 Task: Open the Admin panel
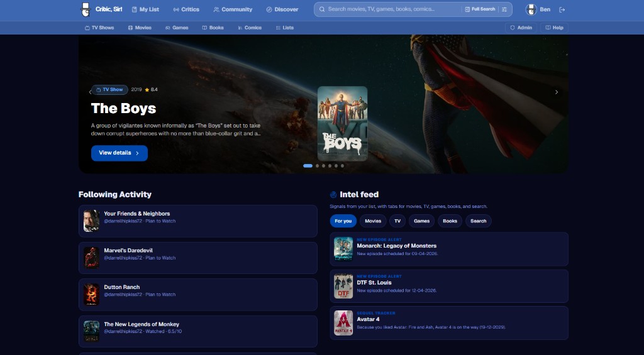pyautogui.click(x=521, y=28)
